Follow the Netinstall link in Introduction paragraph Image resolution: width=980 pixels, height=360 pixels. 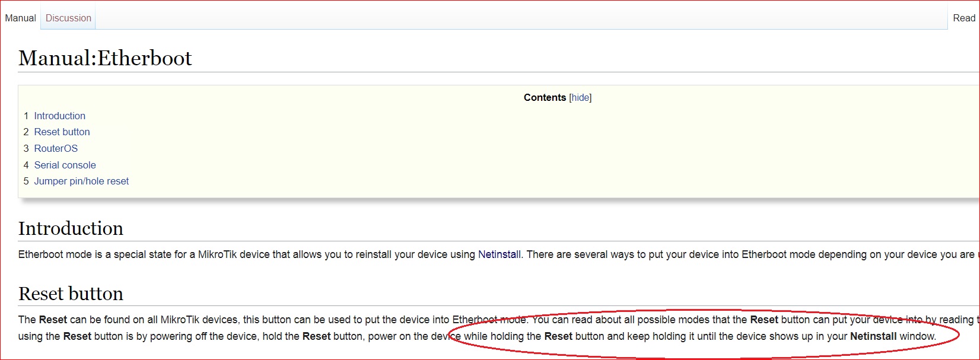point(499,254)
